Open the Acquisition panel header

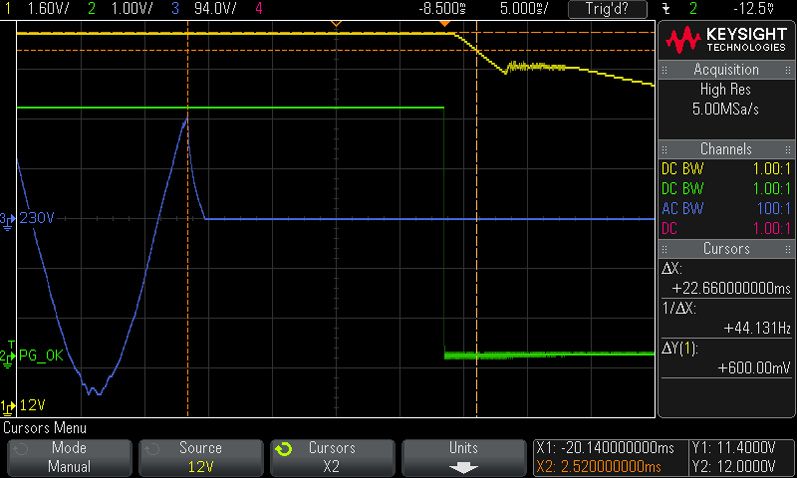(726, 70)
